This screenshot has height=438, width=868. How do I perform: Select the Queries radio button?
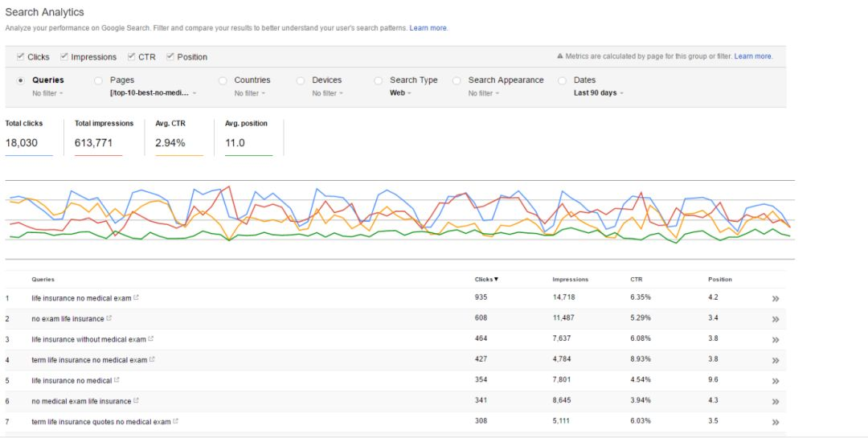point(20,80)
